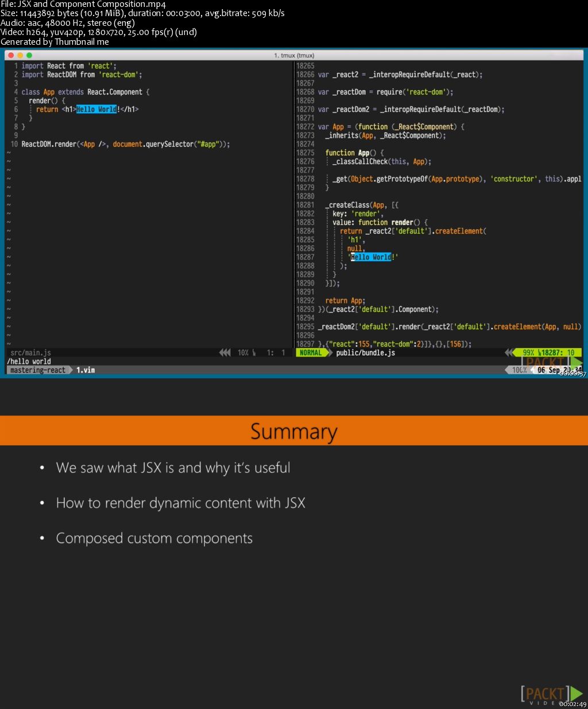Click '_createClass(App, [{' on line 18281

[362, 205]
